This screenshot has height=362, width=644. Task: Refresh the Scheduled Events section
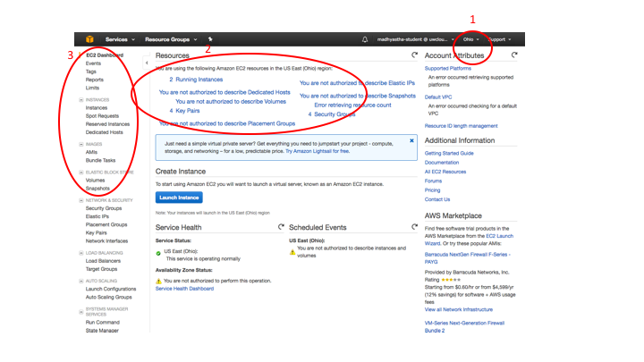pyautogui.click(x=414, y=226)
